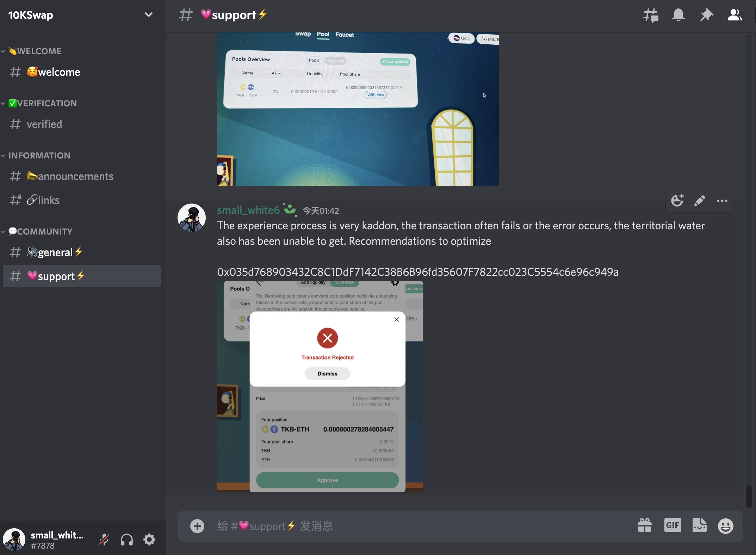756x555 pixels.
Task: Click the 今天01:42 message timestamp
Action: [x=321, y=211]
